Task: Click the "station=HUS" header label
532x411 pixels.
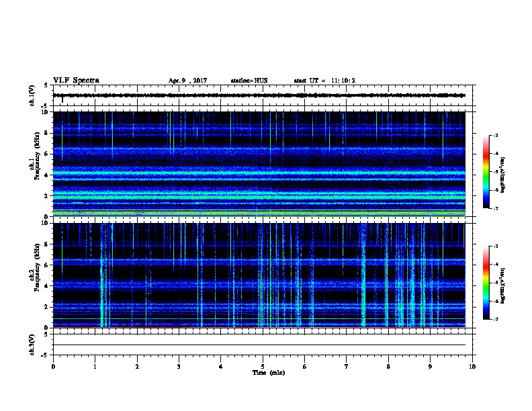Action: pyautogui.click(x=249, y=81)
